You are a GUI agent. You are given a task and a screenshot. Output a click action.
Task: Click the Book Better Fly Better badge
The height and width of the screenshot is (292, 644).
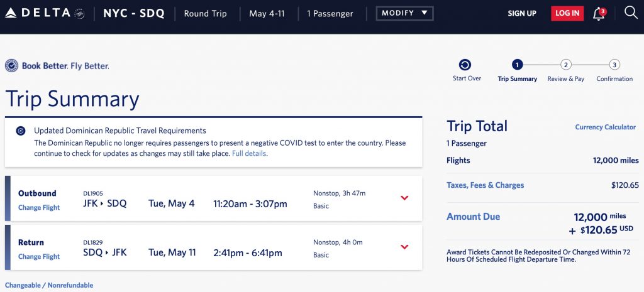(57, 66)
